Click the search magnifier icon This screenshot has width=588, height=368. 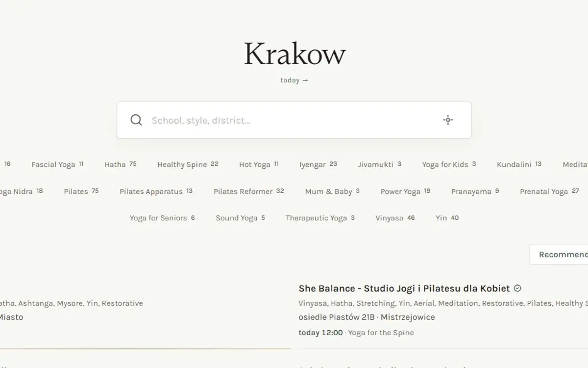coord(136,120)
